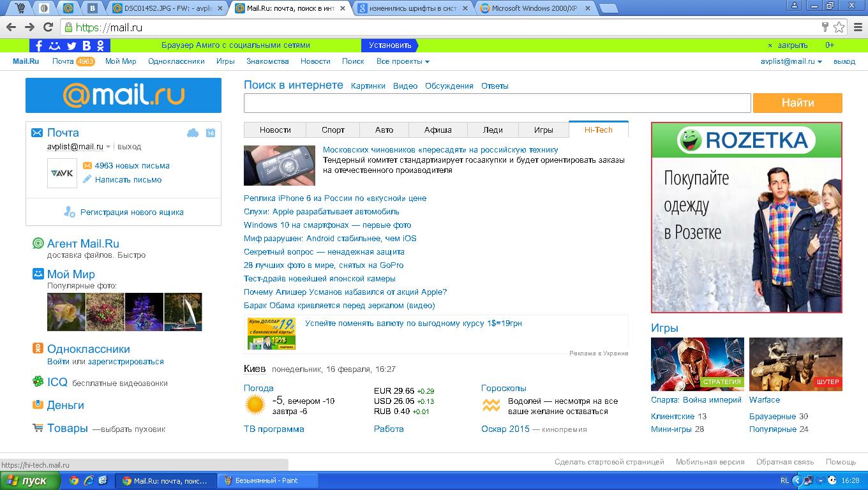Image resolution: width=868 pixels, height=490 pixels.
Task: Switch to the Авто news tab
Action: [384, 130]
